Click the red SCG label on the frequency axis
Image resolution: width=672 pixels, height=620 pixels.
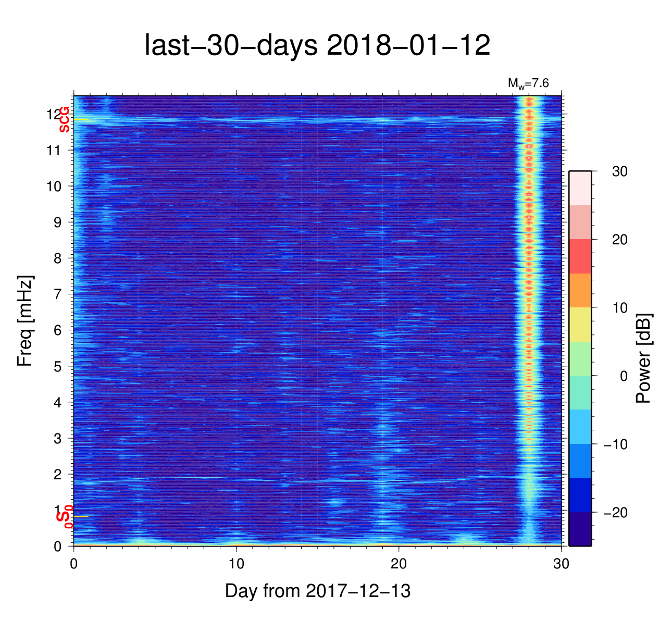point(64,119)
